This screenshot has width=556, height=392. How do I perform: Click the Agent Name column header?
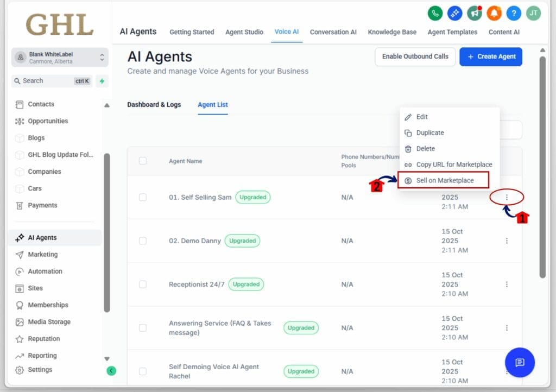pyautogui.click(x=186, y=161)
